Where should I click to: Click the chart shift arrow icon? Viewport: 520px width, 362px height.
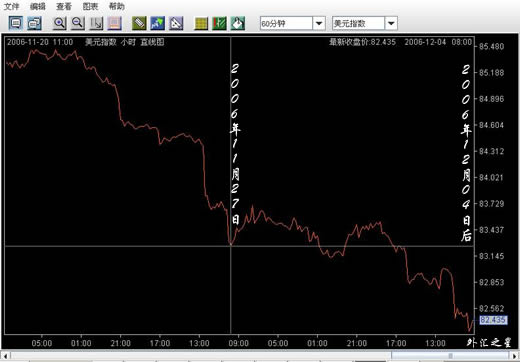coord(96,23)
